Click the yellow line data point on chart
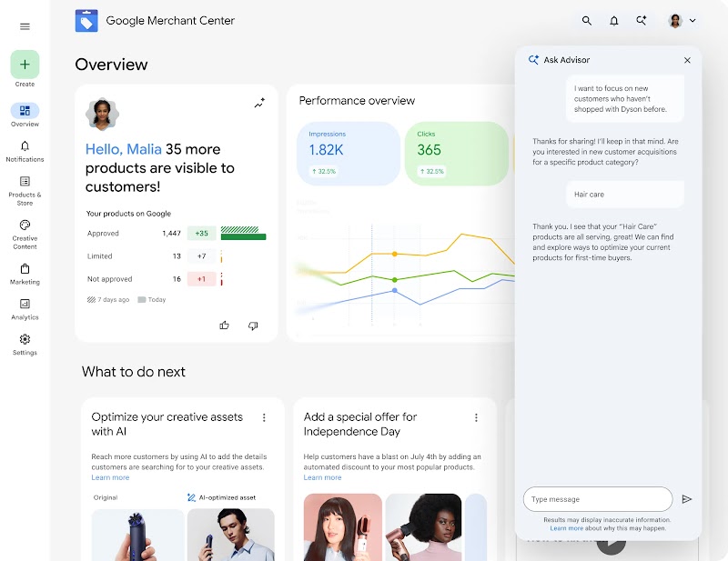The image size is (728, 561). click(x=395, y=254)
